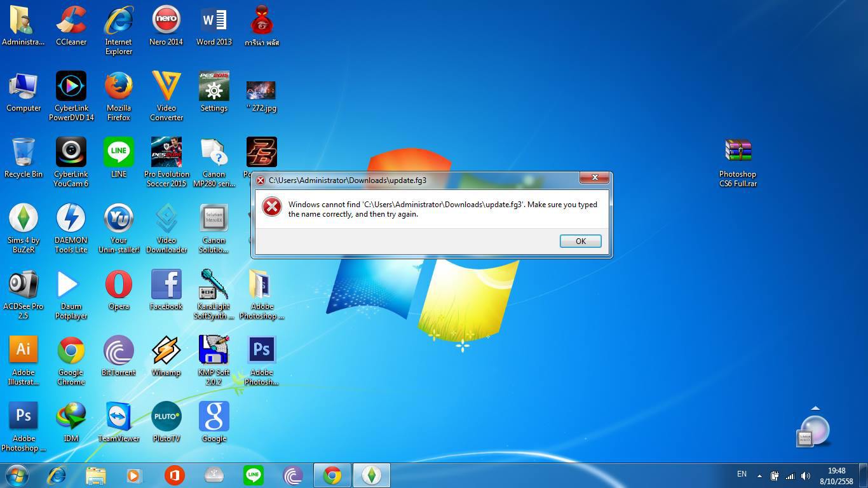Select CyberLink PowerDVD 14 shortcut
The height and width of the screenshot is (488, 868).
71,97
